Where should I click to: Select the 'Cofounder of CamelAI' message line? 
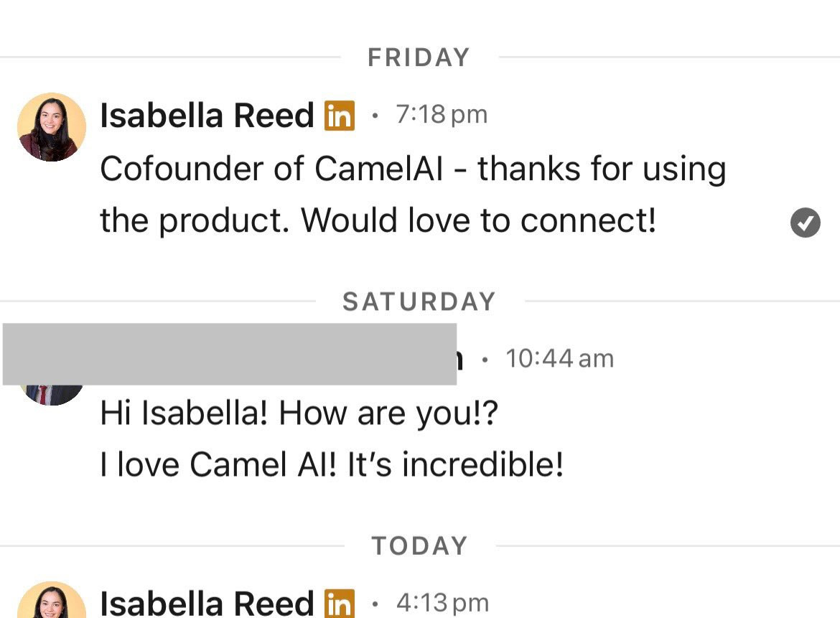coord(413,169)
